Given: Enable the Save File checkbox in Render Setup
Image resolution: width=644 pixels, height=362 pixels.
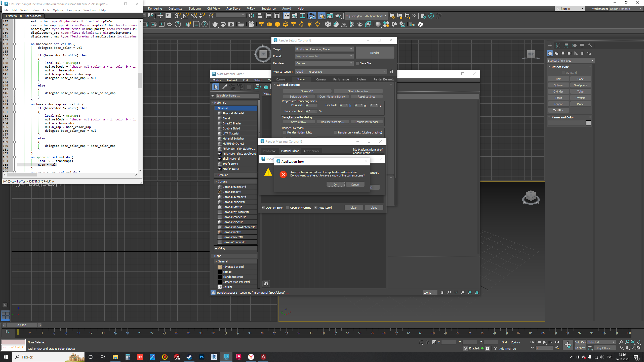Looking at the screenshot, I should click(x=357, y=63).
